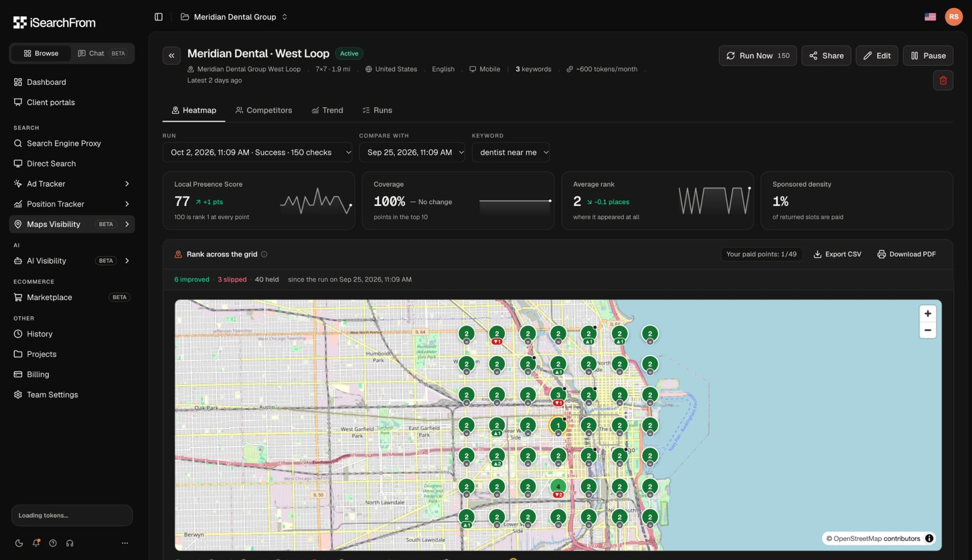Click the map pin showing rank 3
This screenshot has width=972, height=560.
tap(558, 395)
